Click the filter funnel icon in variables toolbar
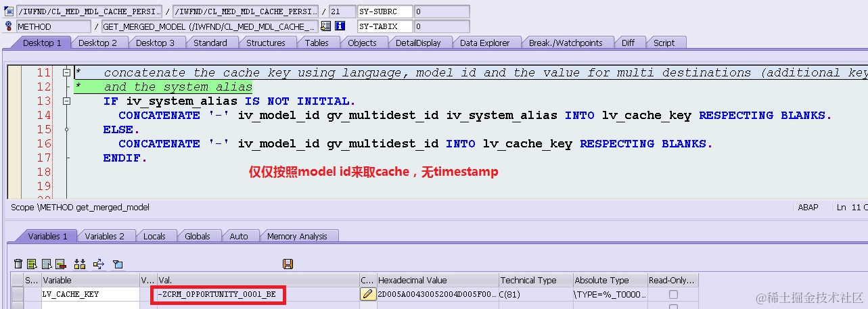Image resolution: width=868 pixels, height=309 pixels. coord(118,264)
